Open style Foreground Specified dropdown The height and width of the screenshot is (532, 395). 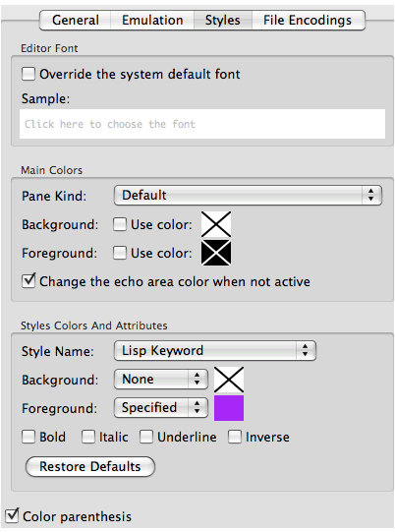[161, 407]
